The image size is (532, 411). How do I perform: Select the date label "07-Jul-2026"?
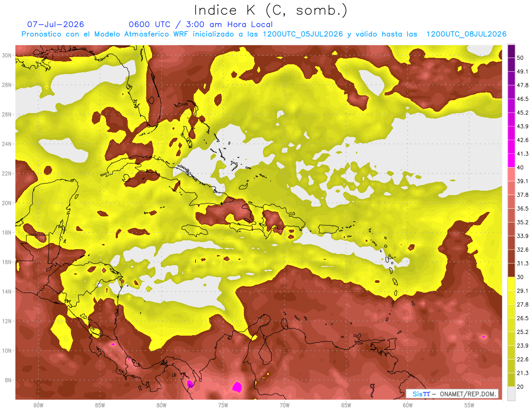55,24
